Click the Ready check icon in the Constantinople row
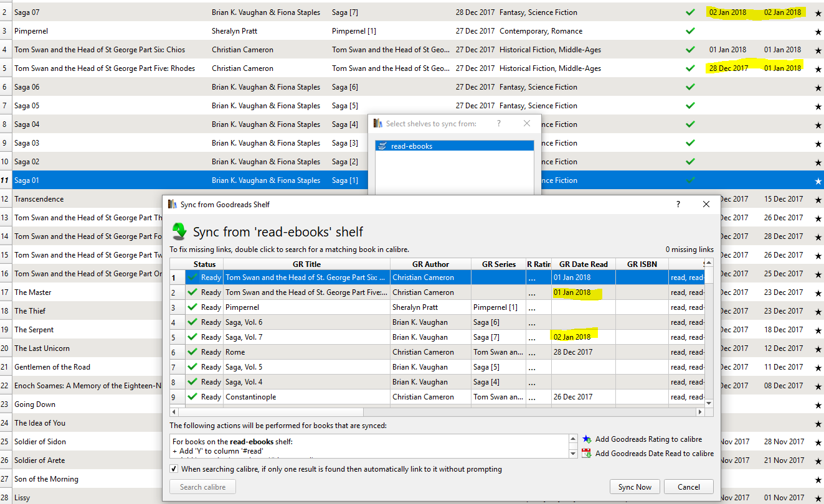The image size is (824, 504). click(192, 397)
